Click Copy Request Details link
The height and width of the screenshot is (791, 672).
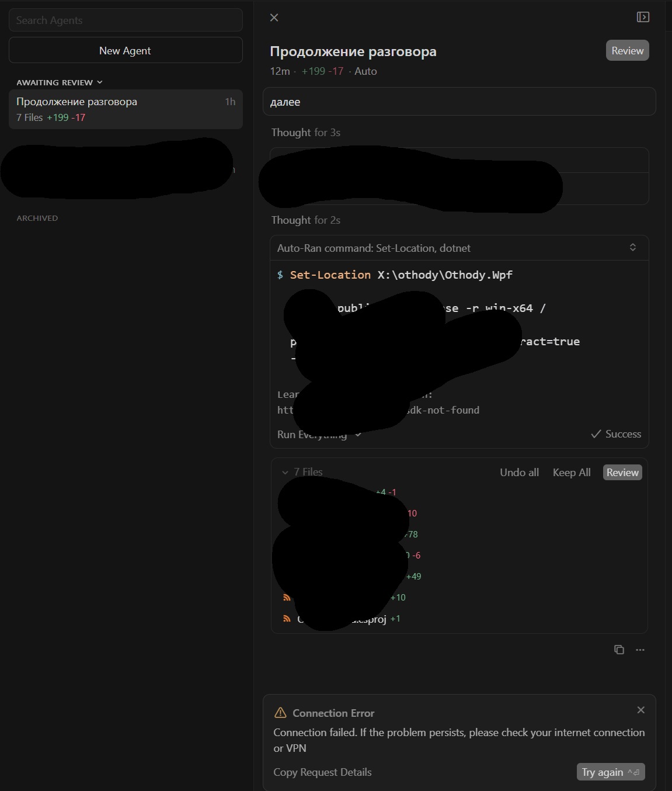pos(322,772)
